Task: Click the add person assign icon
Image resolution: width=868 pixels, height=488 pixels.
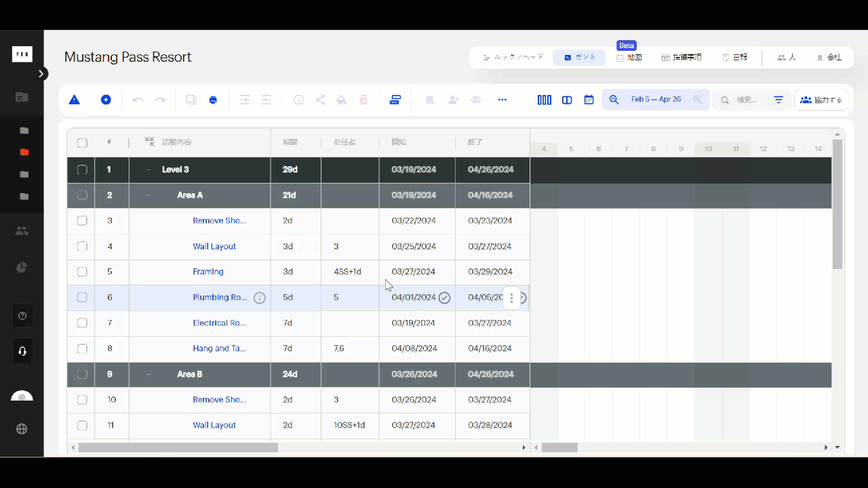Action: pos(454,100)
